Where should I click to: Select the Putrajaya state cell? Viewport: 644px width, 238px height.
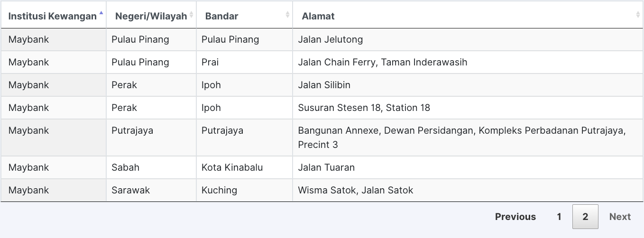[x=132, y=130]
